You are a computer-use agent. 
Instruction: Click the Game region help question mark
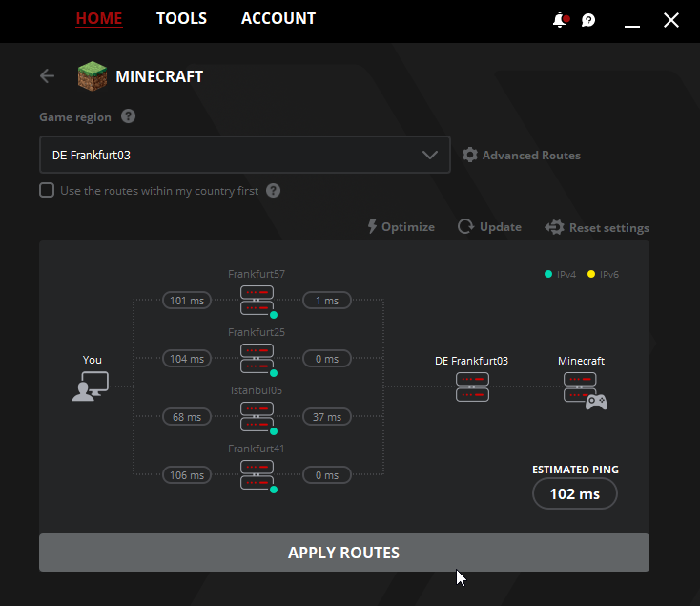(128, 116)
